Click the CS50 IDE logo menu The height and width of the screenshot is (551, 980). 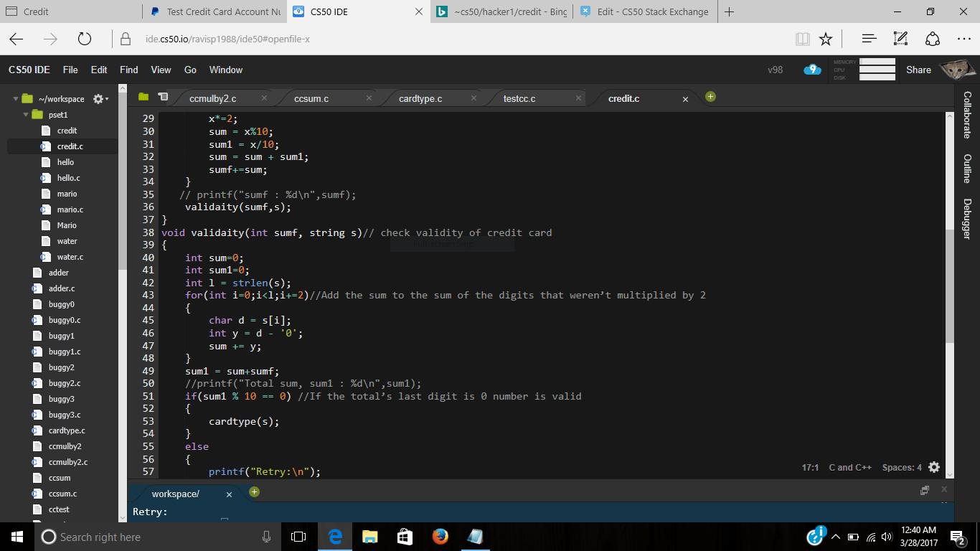click(29, 70)
